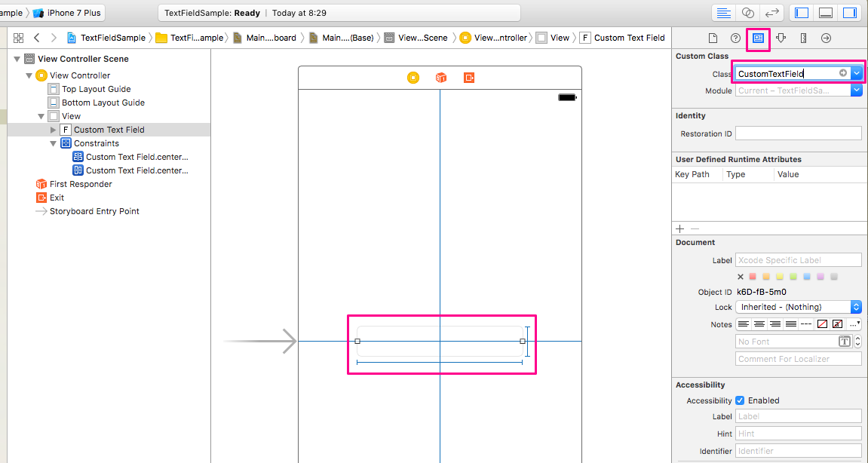Toggle the debug area panel button
868x463 pixels.
click(825, 12)
